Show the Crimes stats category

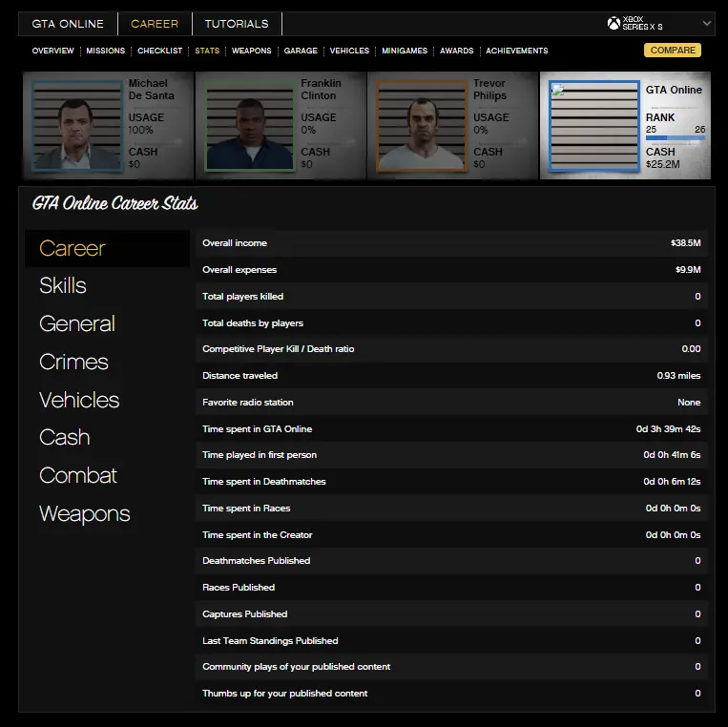pos(73,363)
